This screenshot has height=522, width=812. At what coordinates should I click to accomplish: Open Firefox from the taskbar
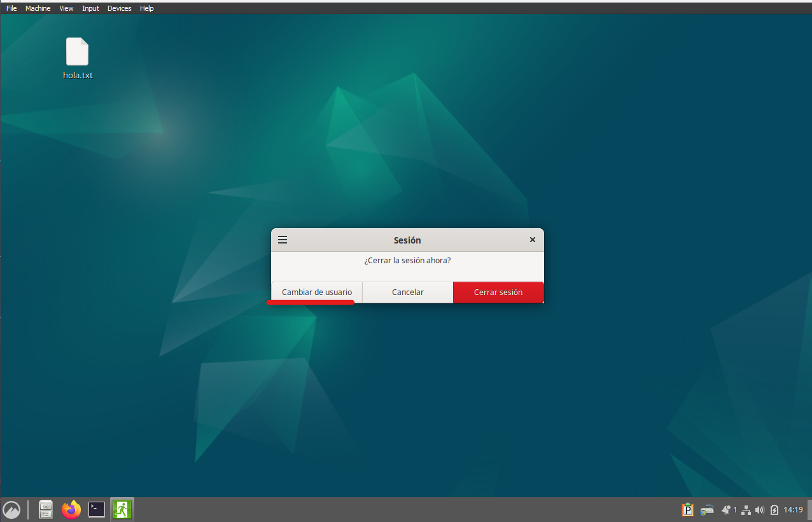(71, 509)
